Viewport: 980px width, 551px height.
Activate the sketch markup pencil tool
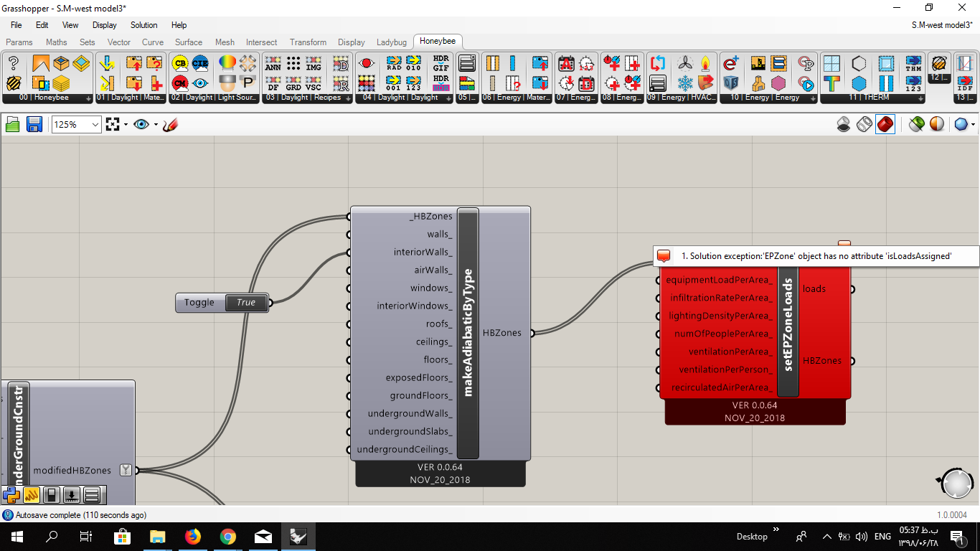(170, 125)
